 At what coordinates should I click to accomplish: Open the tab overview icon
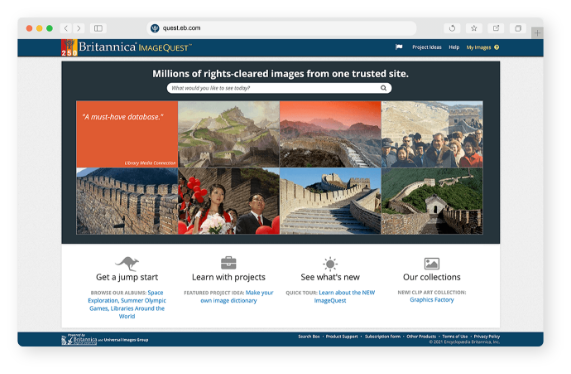(x=518, y=28)
